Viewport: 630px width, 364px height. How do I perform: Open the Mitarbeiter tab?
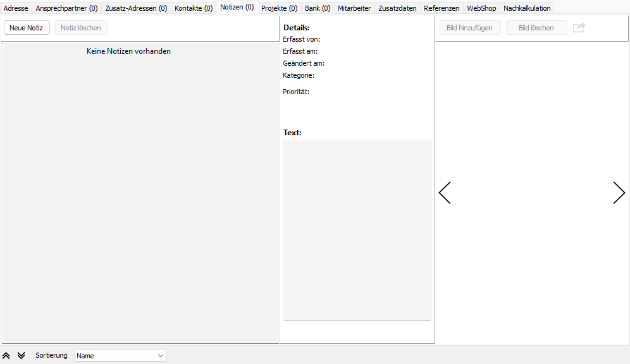point(354,8)
